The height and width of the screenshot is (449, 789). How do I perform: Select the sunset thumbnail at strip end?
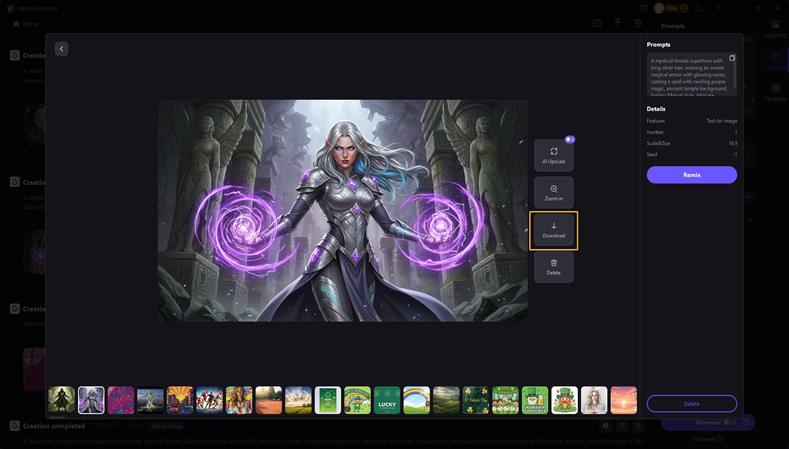pyautogui.click(x=624, y=400)
